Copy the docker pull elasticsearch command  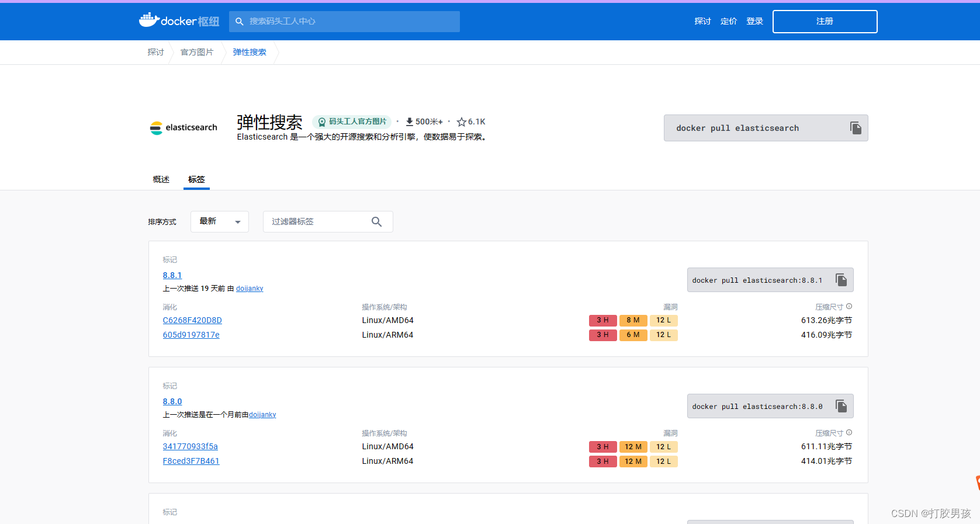pyautogui.click(x=856, y=128)
